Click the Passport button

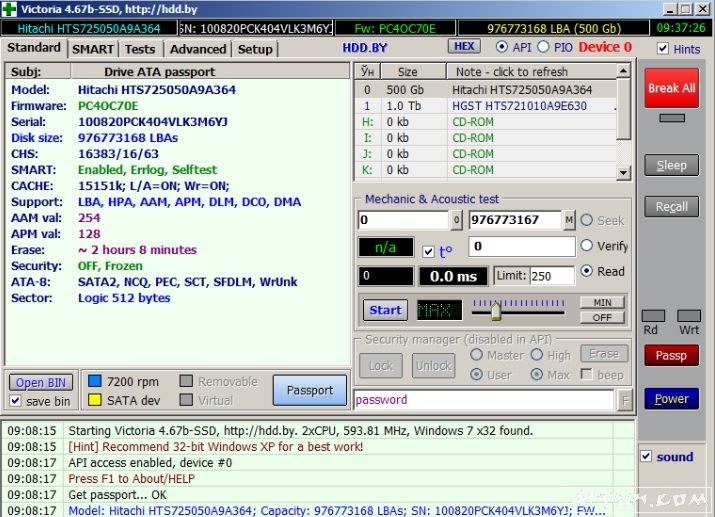[x=309, y=390]
